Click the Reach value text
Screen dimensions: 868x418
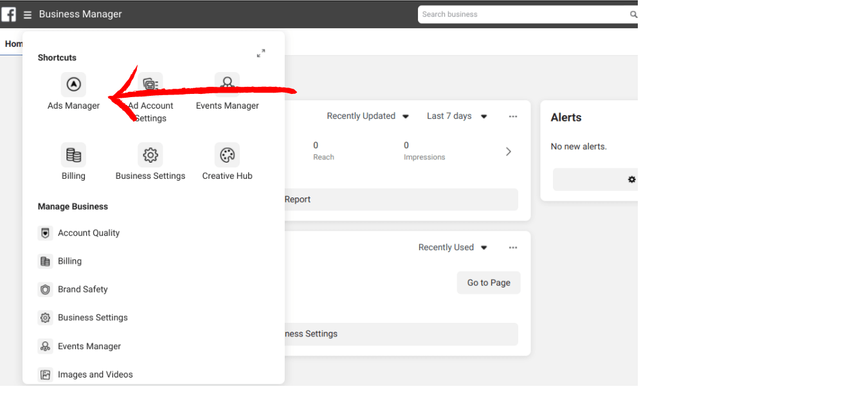tap(316, 145)
